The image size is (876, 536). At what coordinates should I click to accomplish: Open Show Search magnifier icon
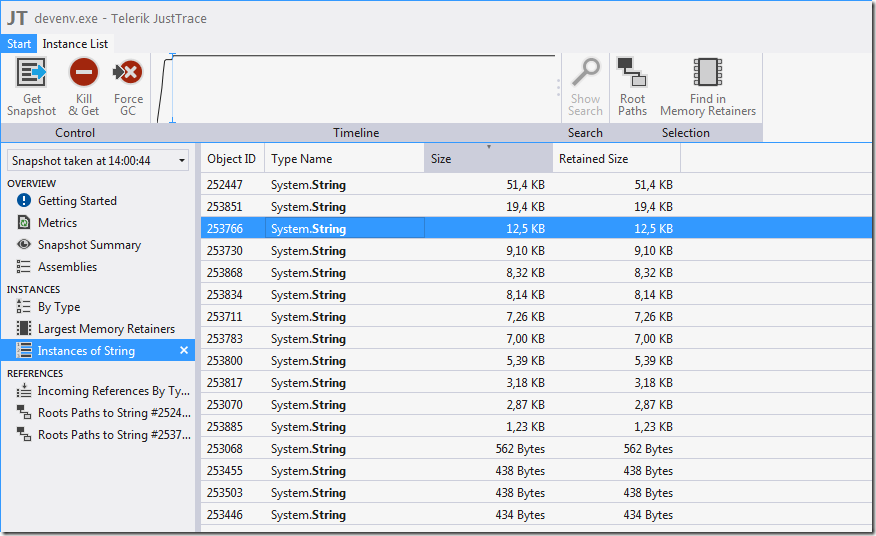point(585,73)
